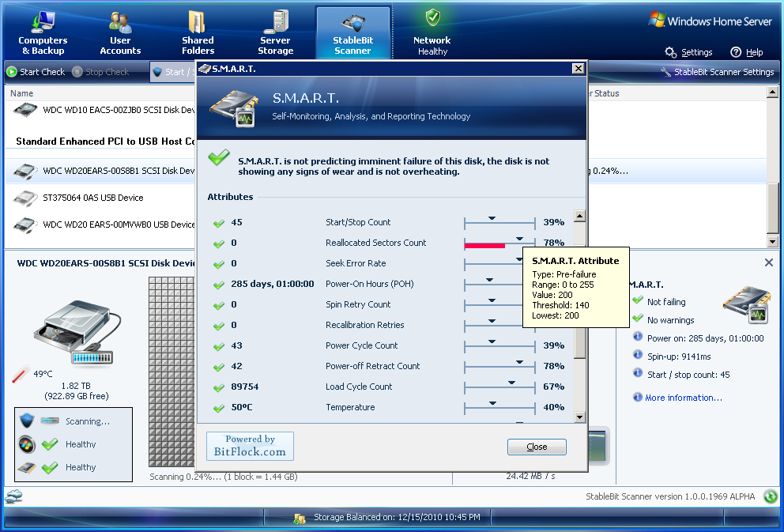Select ST375064 0AS USB Device row
Viewport: 784px width, 532px height.
click(100, 198)
